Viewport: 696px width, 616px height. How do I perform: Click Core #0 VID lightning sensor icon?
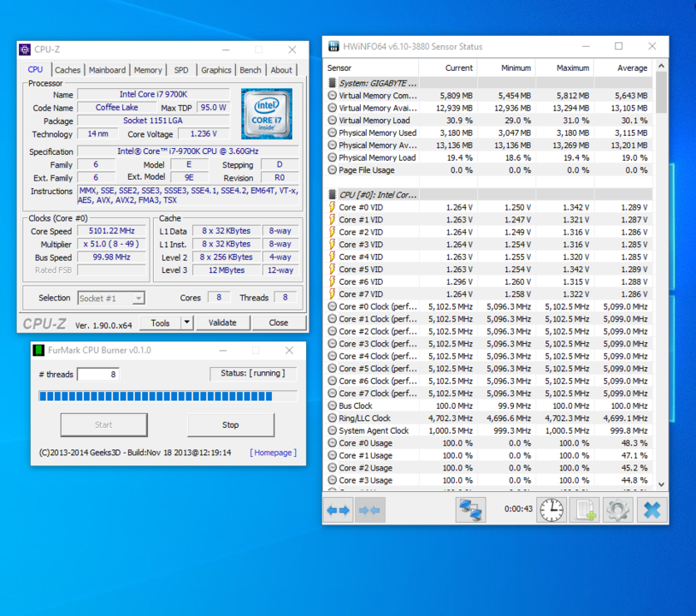coord(332,207)
